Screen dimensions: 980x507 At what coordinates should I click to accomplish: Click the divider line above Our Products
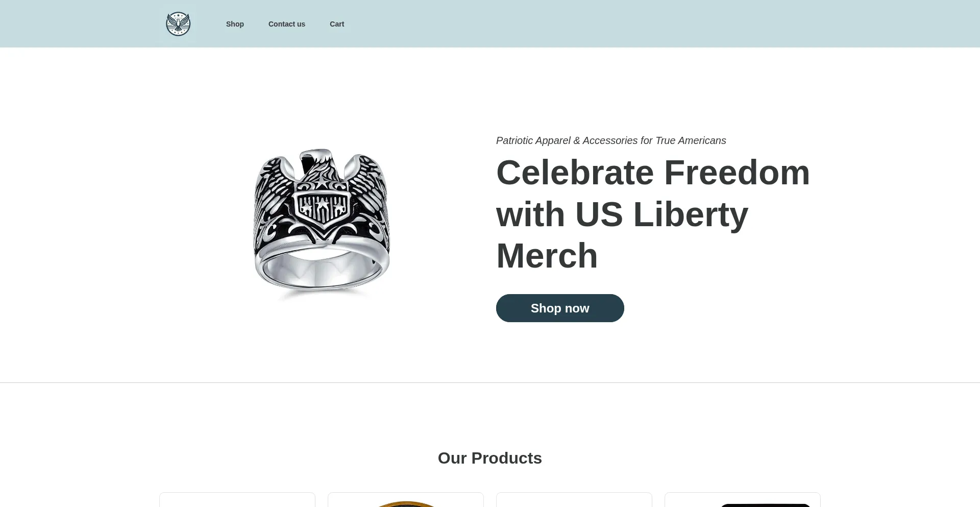click(489, 382)
